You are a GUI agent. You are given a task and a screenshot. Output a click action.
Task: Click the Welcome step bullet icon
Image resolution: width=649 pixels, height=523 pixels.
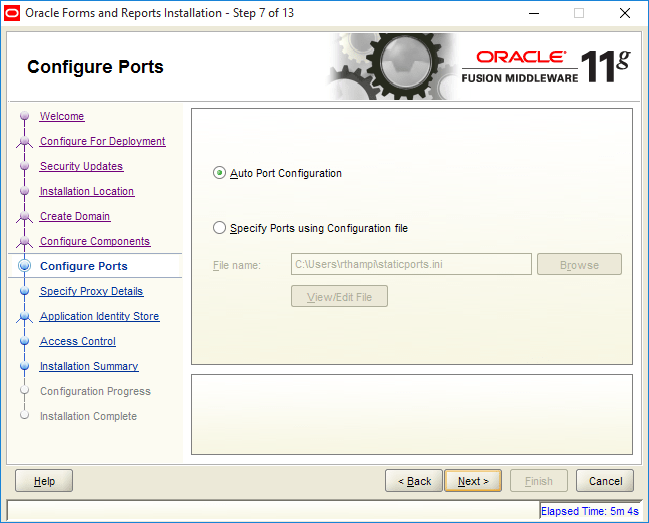[x=24, y=115]
